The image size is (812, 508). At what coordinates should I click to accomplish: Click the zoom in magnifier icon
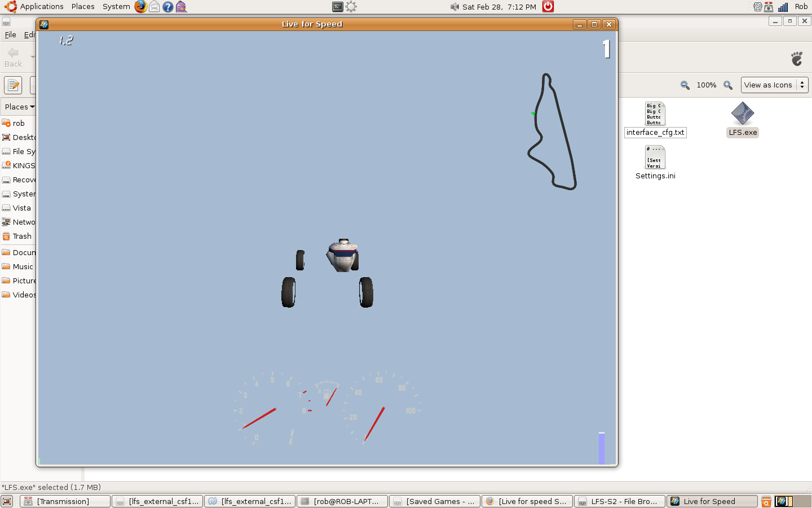pos(728,85)
